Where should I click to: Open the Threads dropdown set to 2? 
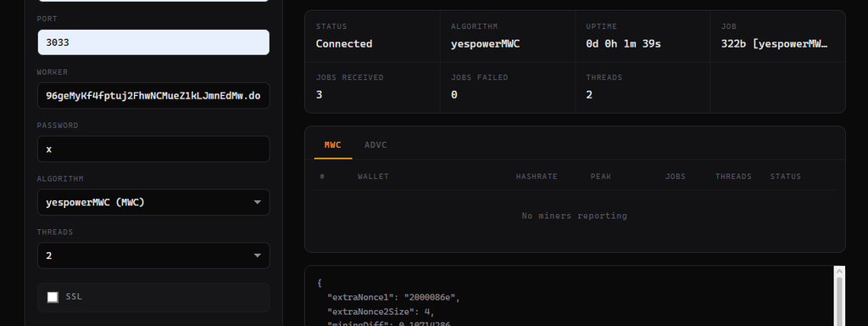153,256
